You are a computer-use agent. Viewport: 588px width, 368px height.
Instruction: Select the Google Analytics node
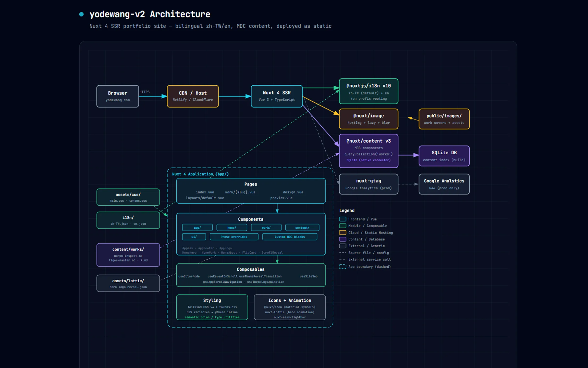pyautogui.click(x=444, y=184)
